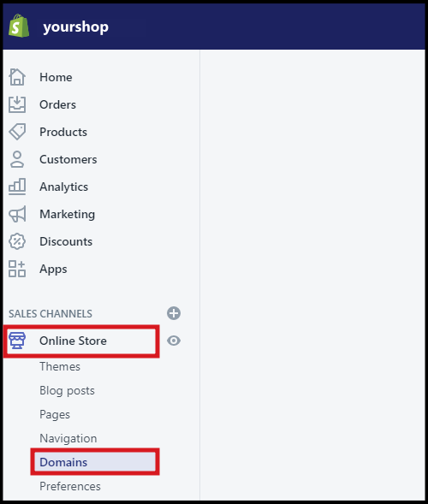Image resolution: width=428 pixels, height=504 pixels.
Task: Add a sales channel with plus button
Action: tap(174, 313)
